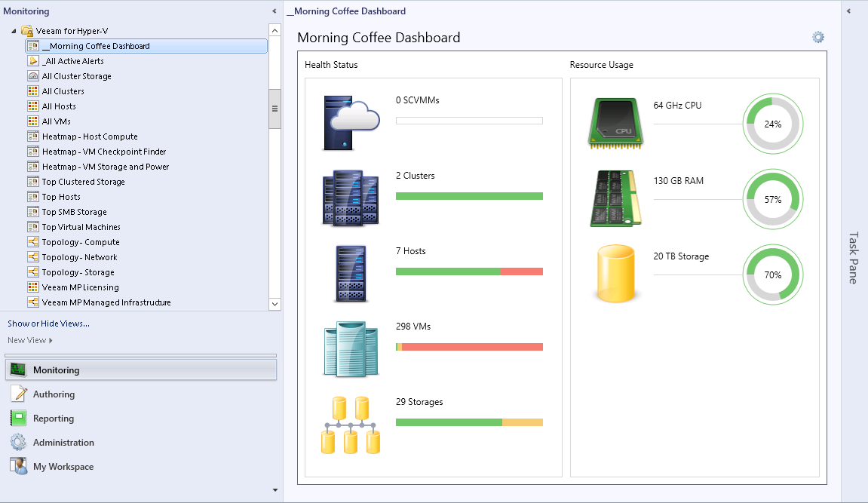
Task: Click the Monitoring workspace icon
Action: [18, 370]
